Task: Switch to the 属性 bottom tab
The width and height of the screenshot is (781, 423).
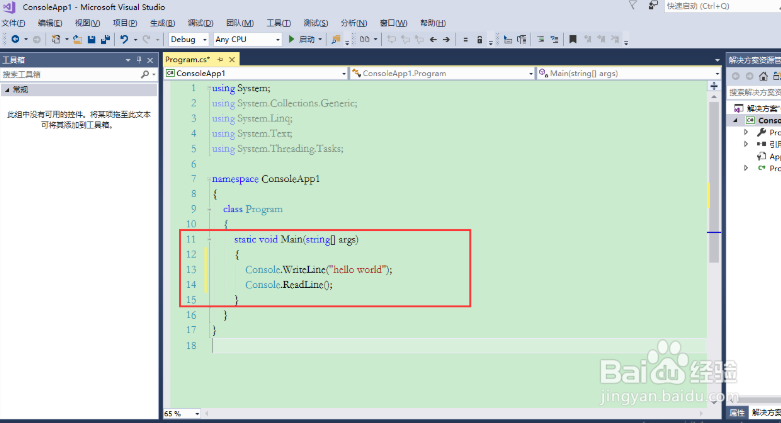Action: tap(737, 413)
